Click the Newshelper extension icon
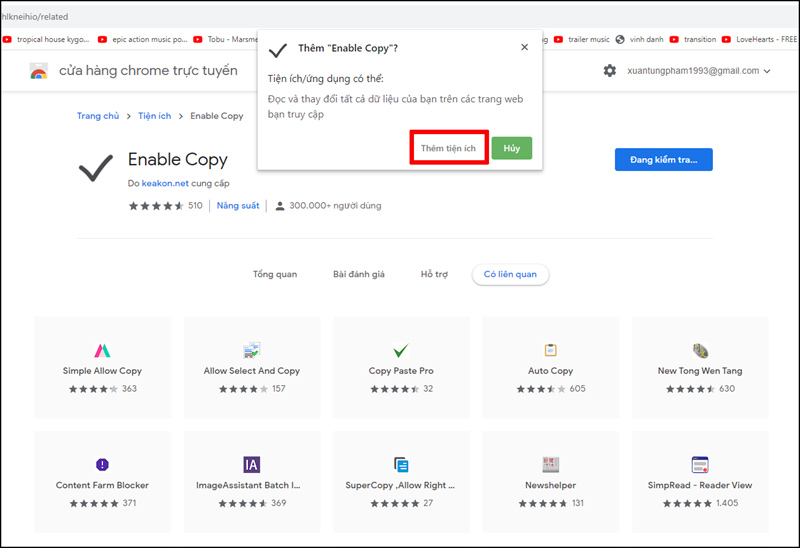Viewport: 800px width, 548px height. click(551, 464)
